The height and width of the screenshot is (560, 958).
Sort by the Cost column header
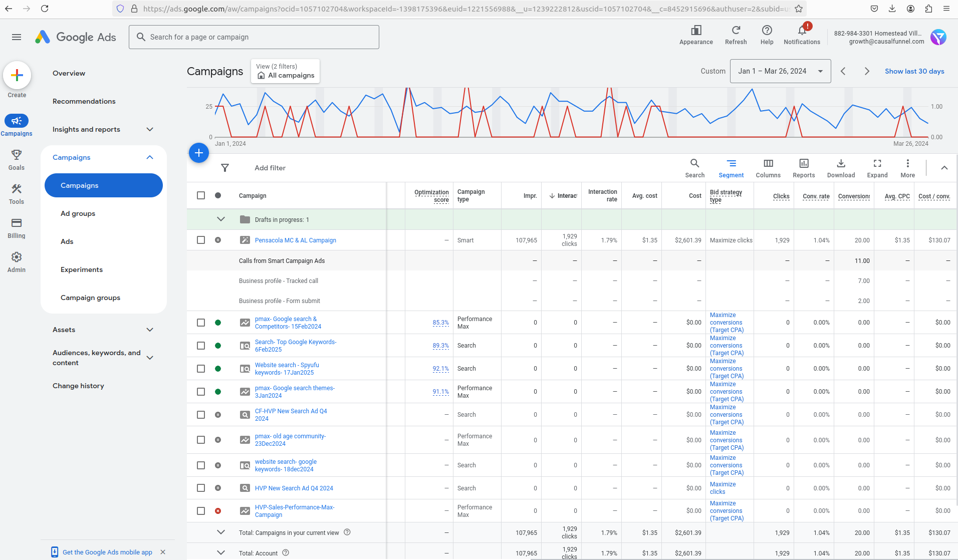[x=695, y=196]
